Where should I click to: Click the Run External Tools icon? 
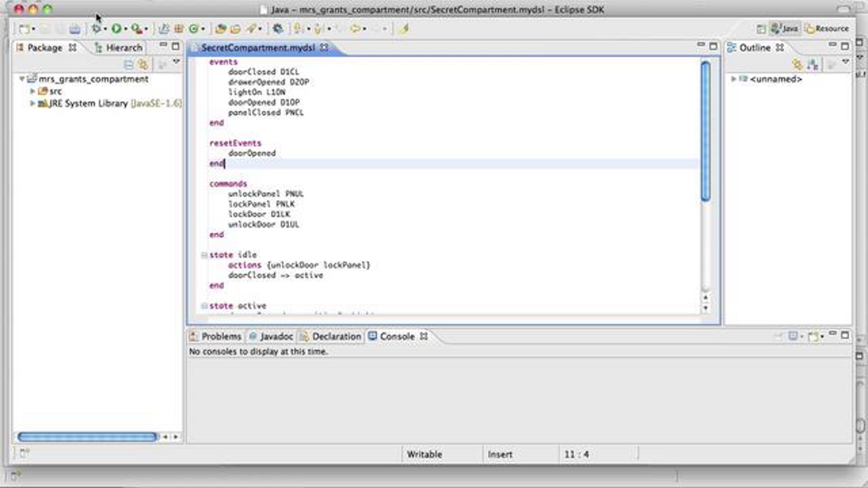pos(137,29)
